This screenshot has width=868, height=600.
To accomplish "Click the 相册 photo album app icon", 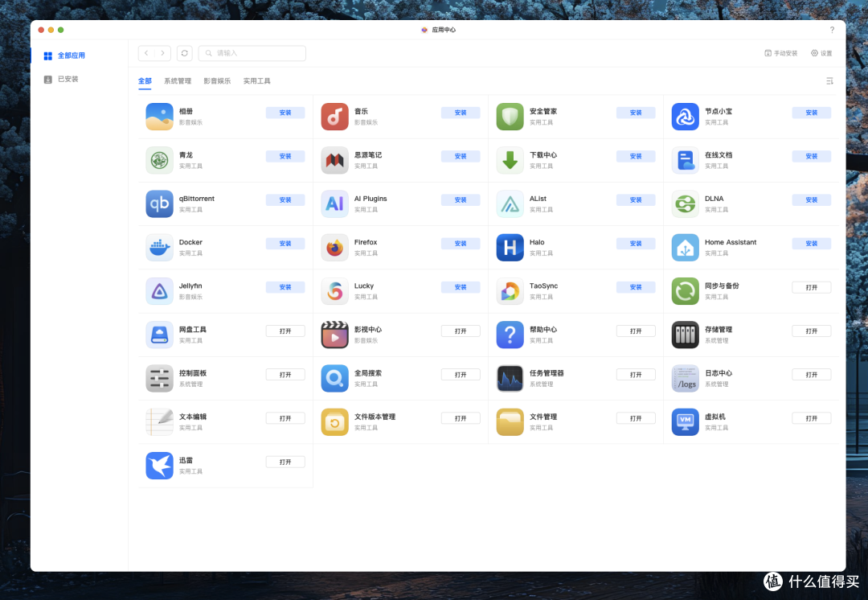I will [159, 117].
